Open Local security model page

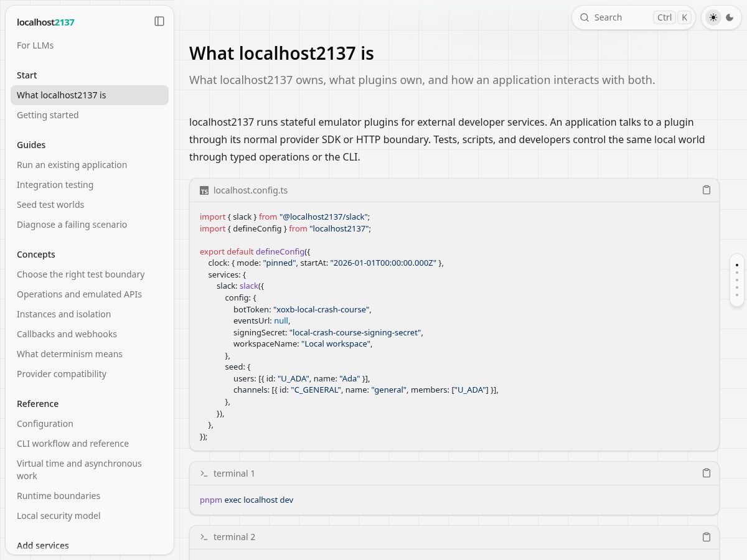tap(90, 516)
